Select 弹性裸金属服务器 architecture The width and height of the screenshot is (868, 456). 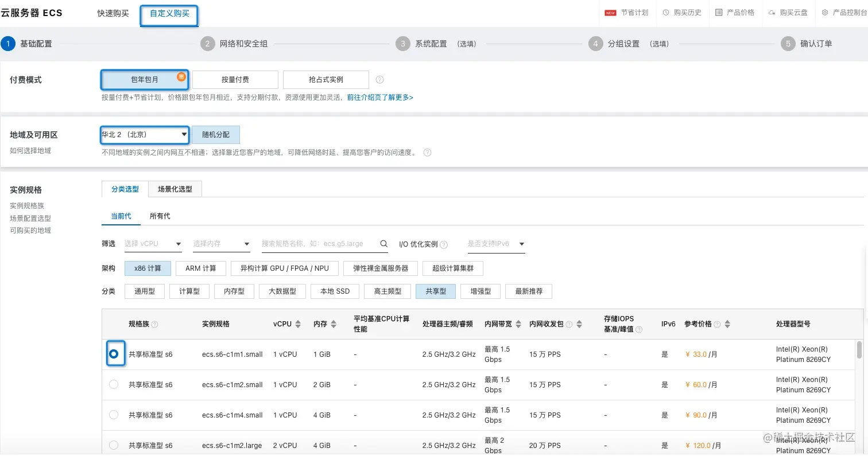(381, 268)
